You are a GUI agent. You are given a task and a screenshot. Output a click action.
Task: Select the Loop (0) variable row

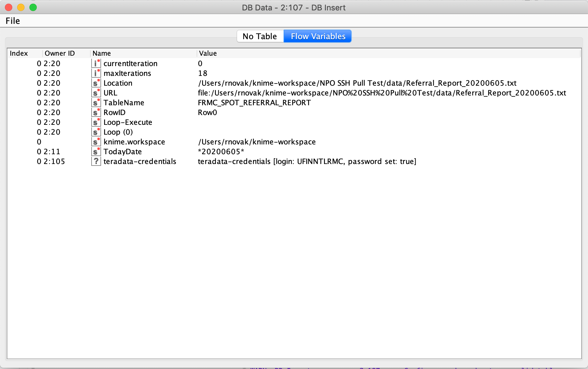click(118, 132)
